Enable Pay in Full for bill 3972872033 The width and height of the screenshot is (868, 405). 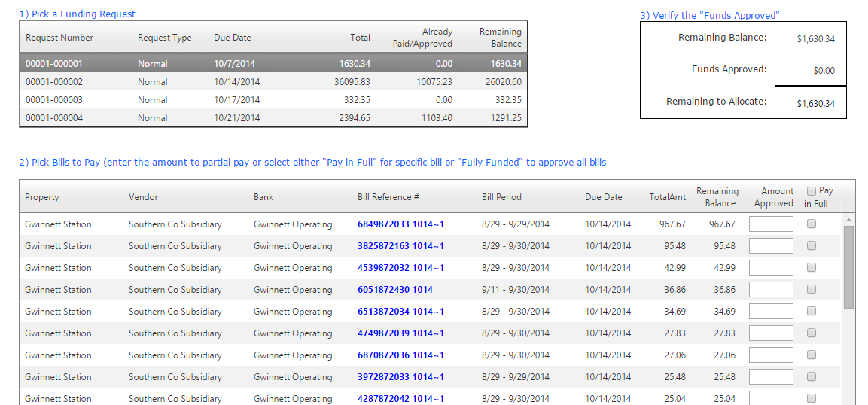(x=812, y=376)
